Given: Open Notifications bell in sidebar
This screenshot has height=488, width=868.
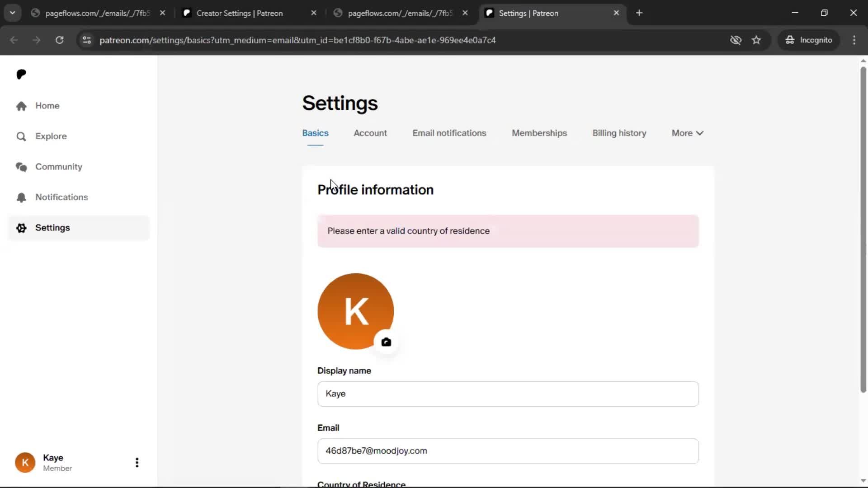Looking at the screenshot, I should coord(21,197).
